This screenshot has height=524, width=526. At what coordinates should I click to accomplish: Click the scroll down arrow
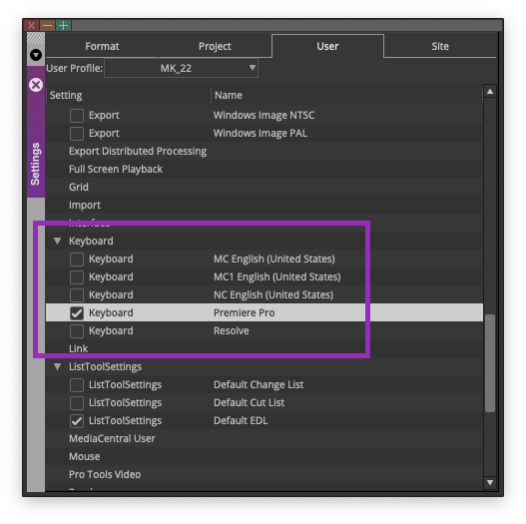pos(490,482)
